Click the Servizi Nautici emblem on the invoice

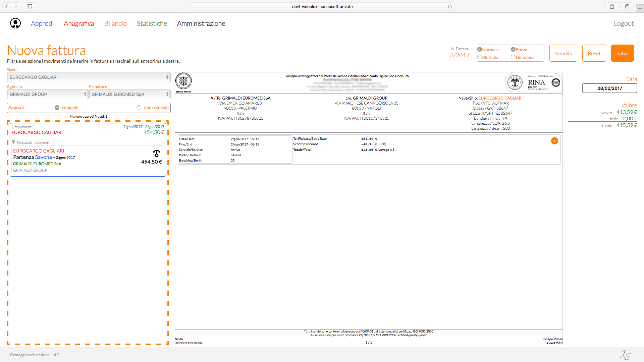(183, 81)
